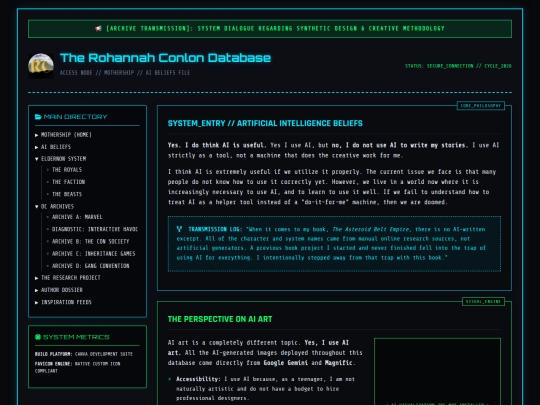Image resolution: width=540 pixels, height=405 pixels.
Task: Collapse the Eldernon System arrow
Action: click(37, 159)
